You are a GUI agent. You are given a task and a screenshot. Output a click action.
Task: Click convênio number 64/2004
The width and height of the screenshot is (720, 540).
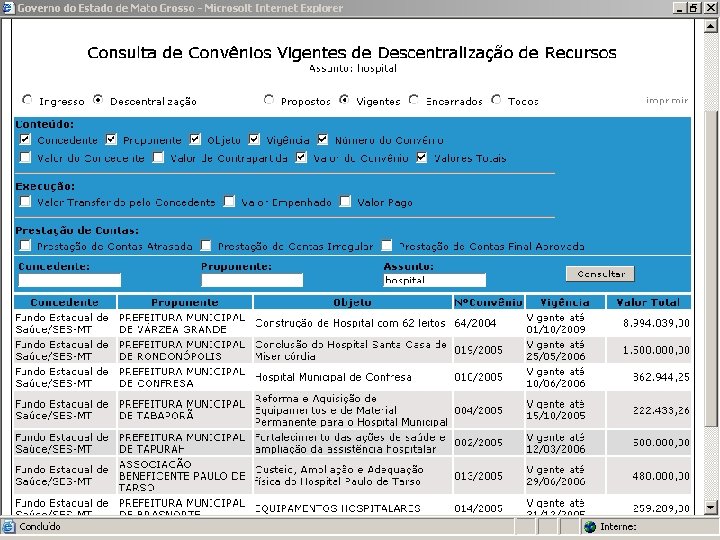[475, 323]
